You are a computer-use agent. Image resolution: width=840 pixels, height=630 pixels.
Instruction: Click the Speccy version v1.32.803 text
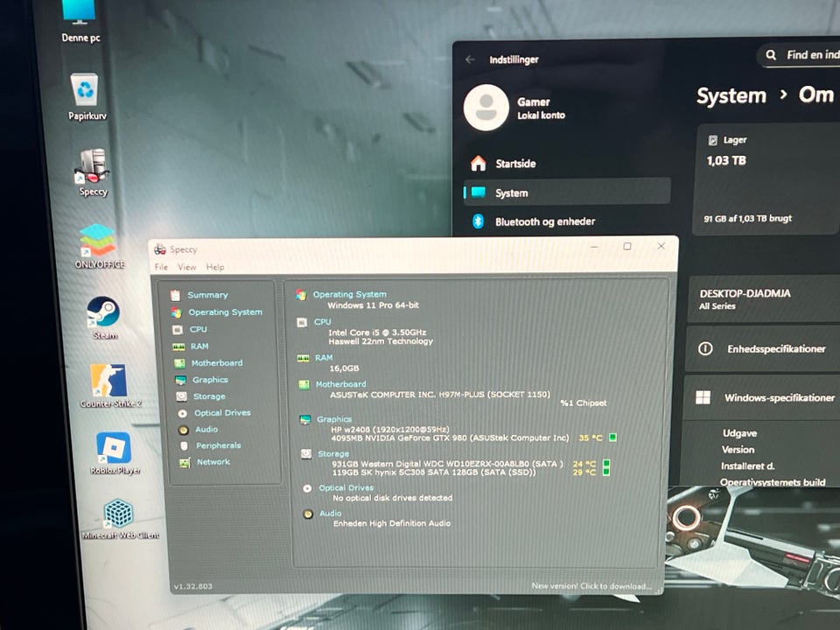tap(192, 586)
